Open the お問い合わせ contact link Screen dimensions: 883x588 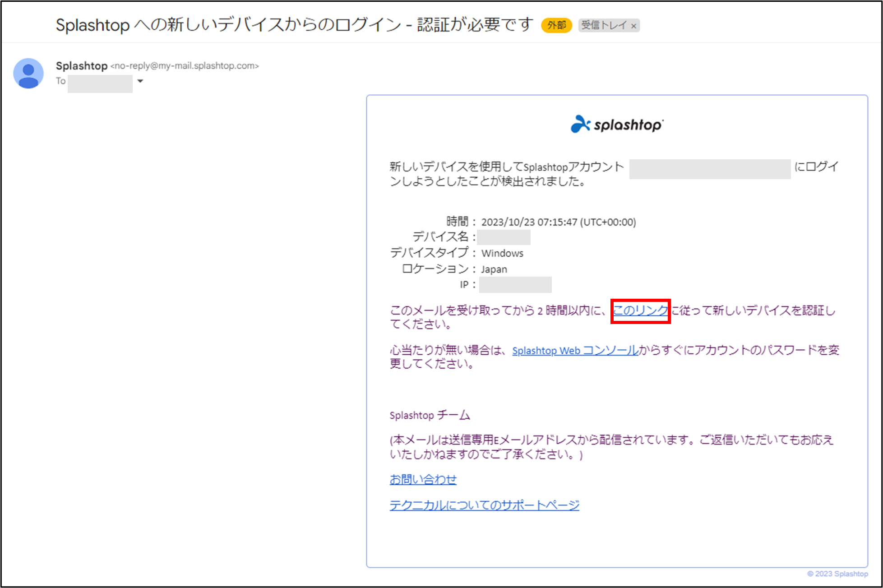click(423, 479)
